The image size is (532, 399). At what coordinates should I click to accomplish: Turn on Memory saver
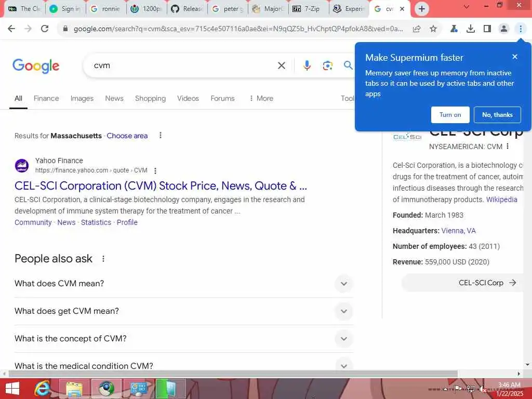coord(450,115)
